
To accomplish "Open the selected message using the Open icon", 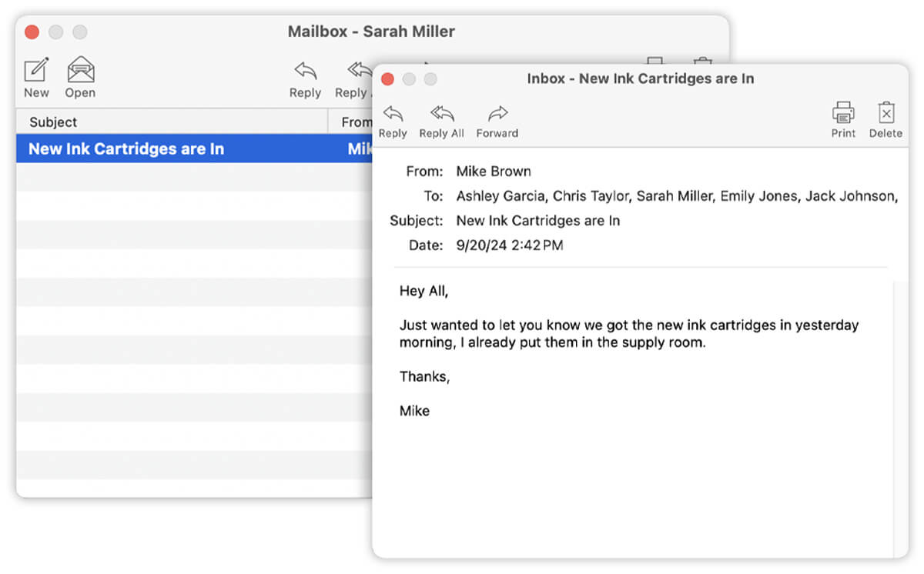I will (x=79, y=75).
